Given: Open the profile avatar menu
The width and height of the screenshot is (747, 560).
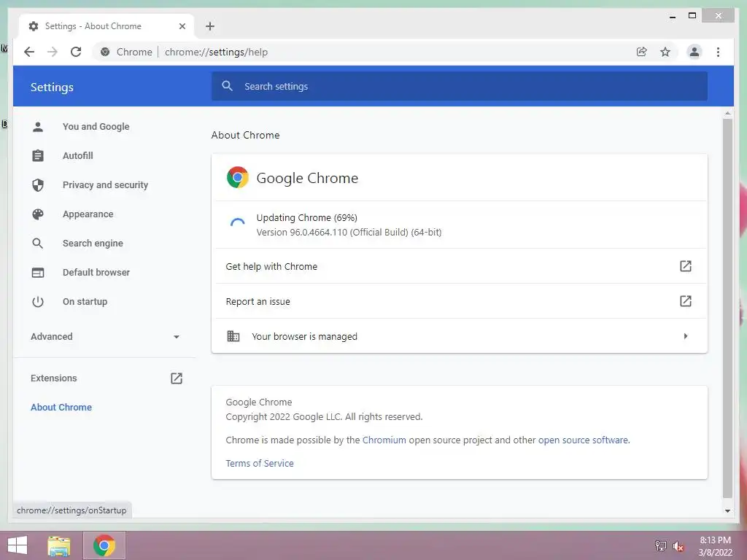Looking at the screenshot, I should [694, 52].
